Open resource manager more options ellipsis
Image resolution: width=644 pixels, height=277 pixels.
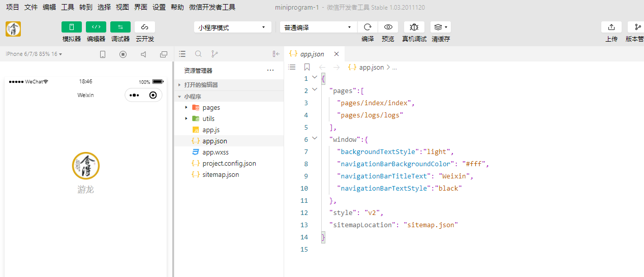(x=270, y=70)
